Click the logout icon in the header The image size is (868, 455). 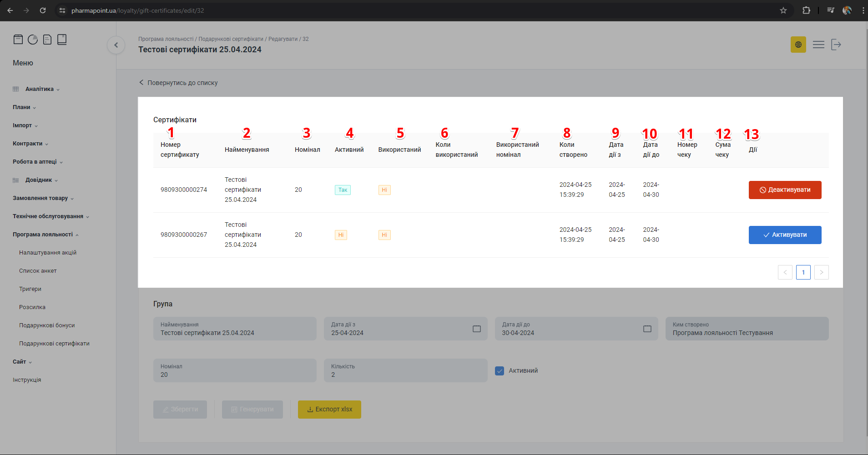pos(836,45)
